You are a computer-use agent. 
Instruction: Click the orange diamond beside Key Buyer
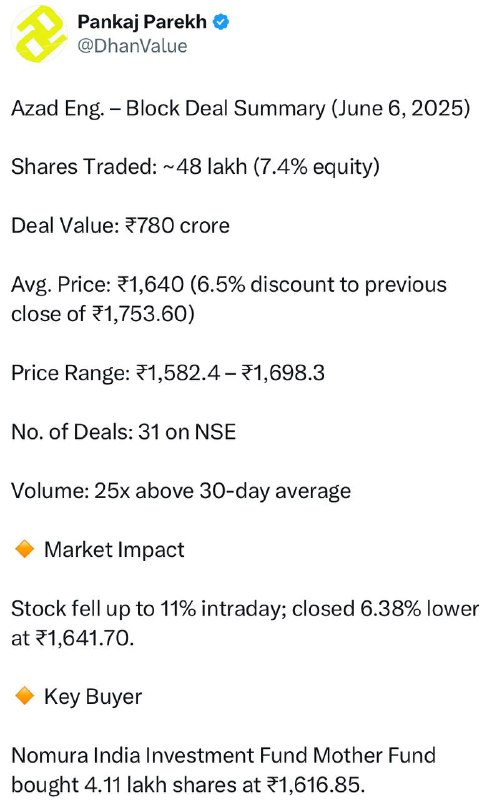point(24,696)
